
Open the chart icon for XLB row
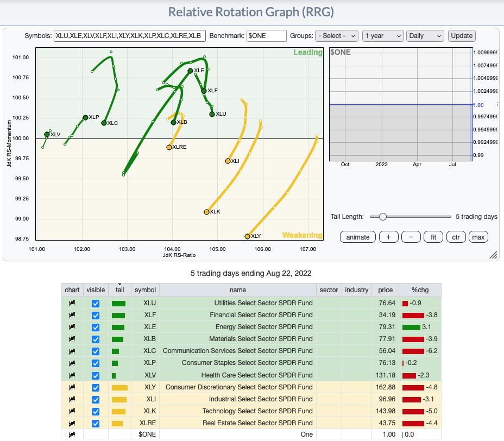pyautogui.click(x=72, y=339)
